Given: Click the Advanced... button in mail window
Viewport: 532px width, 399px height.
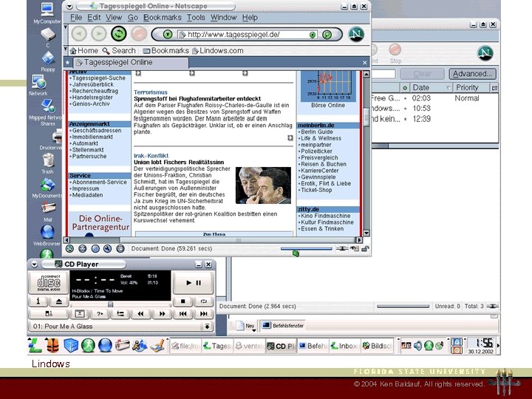Looking at the screenshot, I should [472, 74].
